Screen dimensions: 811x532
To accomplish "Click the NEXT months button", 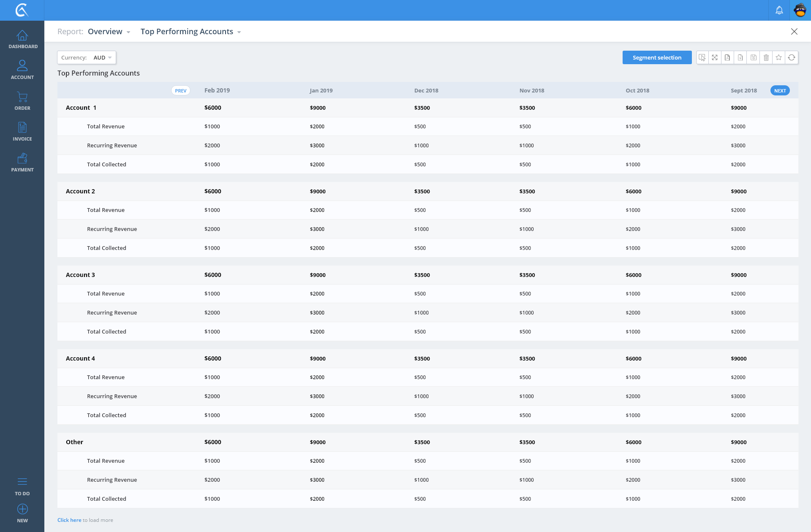I will [780, 90].
